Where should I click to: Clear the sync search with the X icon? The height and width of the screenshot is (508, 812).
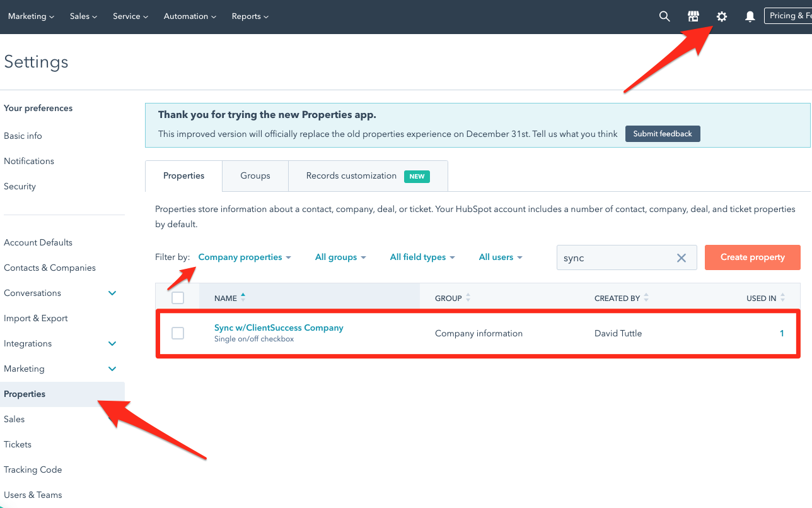pos(681,257)
